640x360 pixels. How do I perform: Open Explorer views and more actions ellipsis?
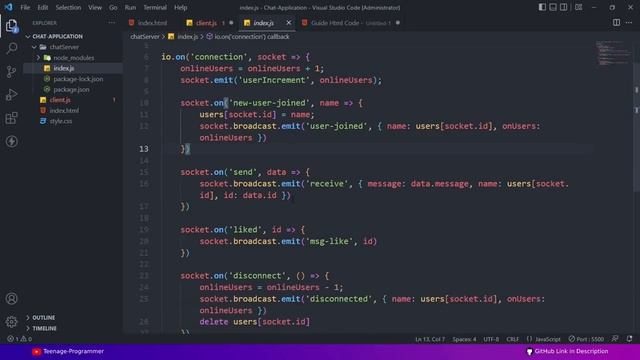click(111, 23)
